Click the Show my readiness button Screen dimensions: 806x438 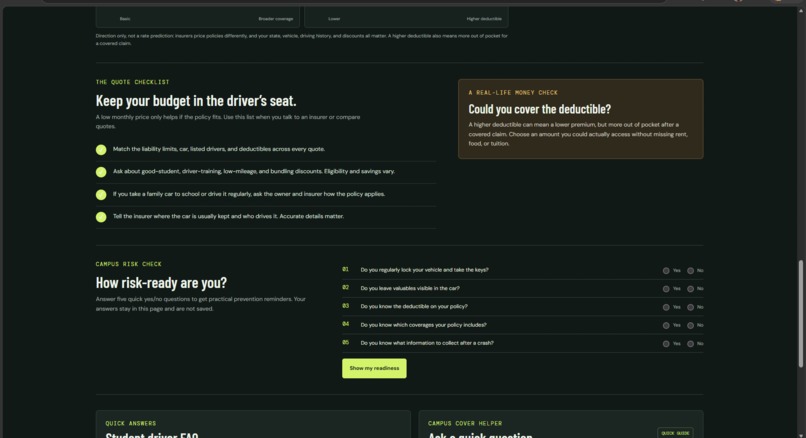point(374,368)
